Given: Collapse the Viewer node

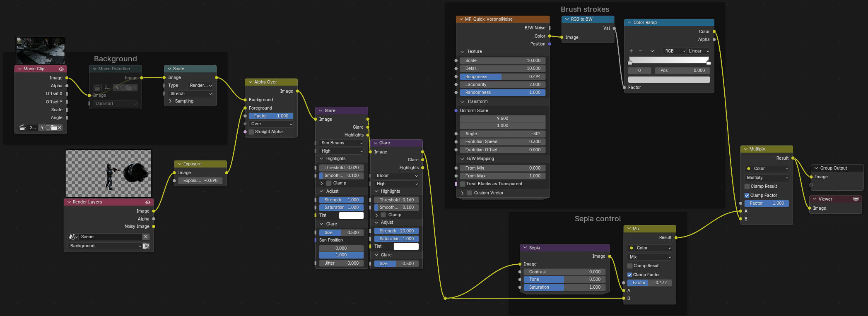Looking at the screenshot, I should (815, 199).
